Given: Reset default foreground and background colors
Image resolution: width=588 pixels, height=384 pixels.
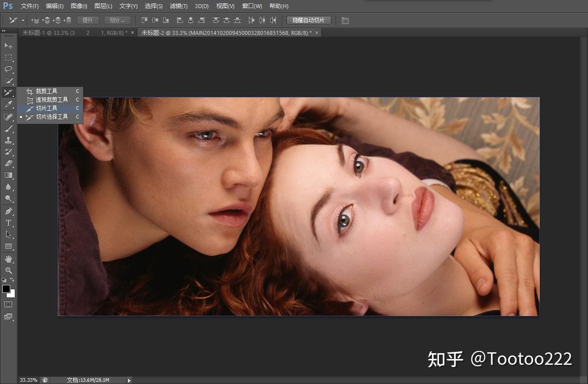Looking at the screenshot, I should [4, 280].
